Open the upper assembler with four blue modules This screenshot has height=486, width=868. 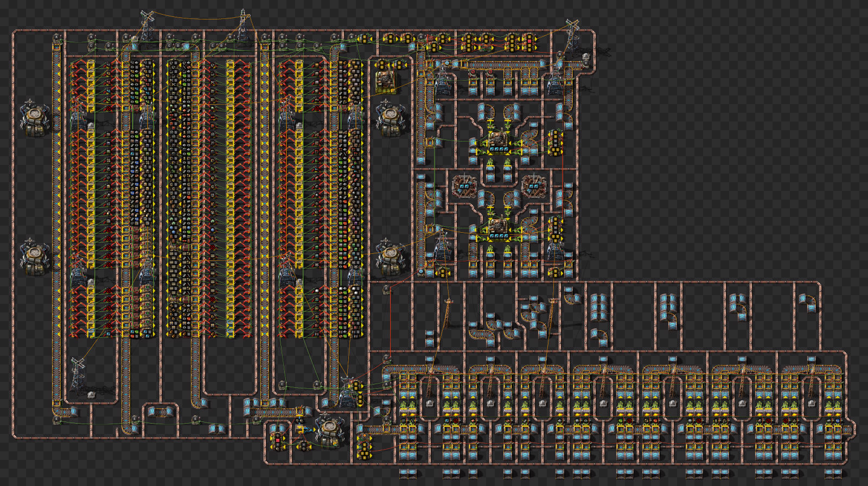[499, 142]
